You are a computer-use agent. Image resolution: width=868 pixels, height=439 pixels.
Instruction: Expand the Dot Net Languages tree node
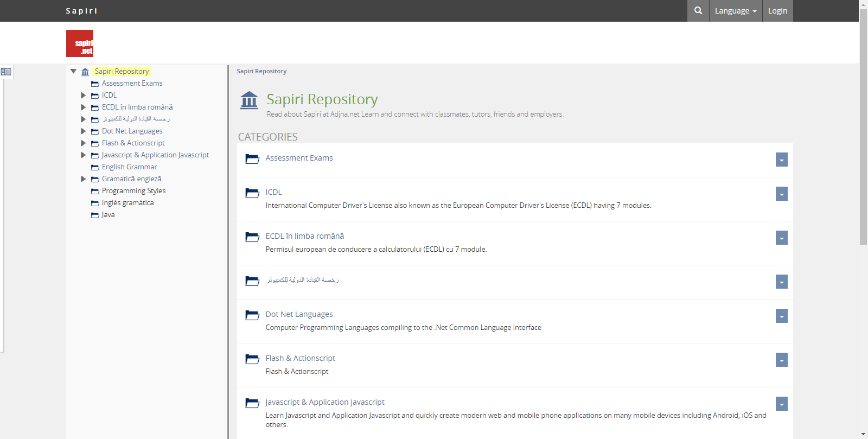click(x=84, y=131)
